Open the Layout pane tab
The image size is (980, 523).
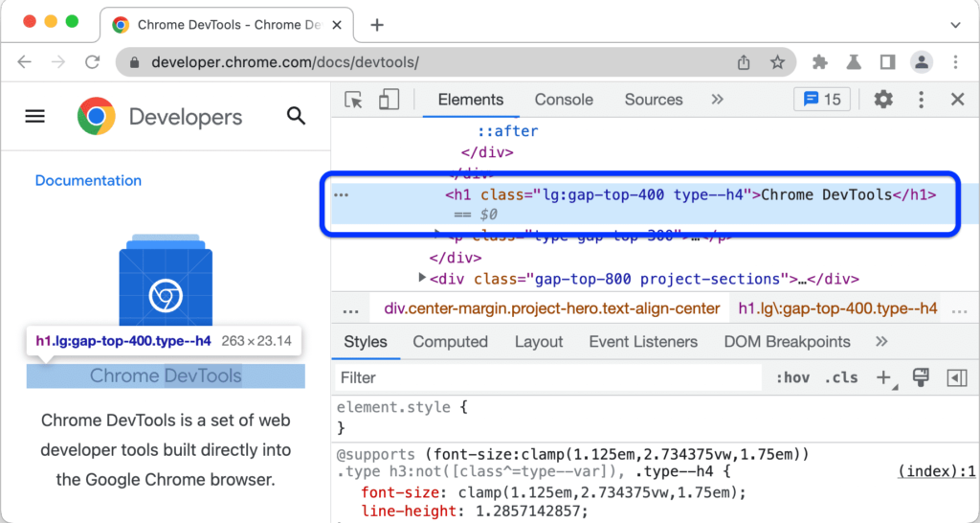(539, 342)
